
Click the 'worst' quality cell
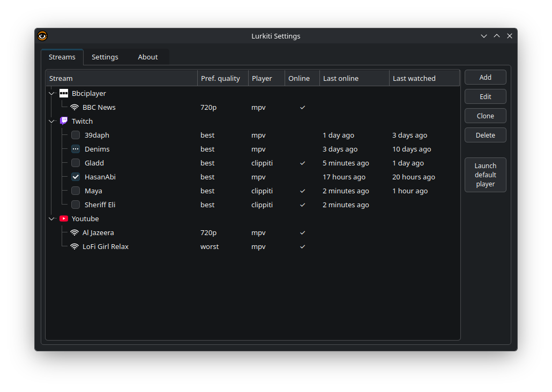210,247
